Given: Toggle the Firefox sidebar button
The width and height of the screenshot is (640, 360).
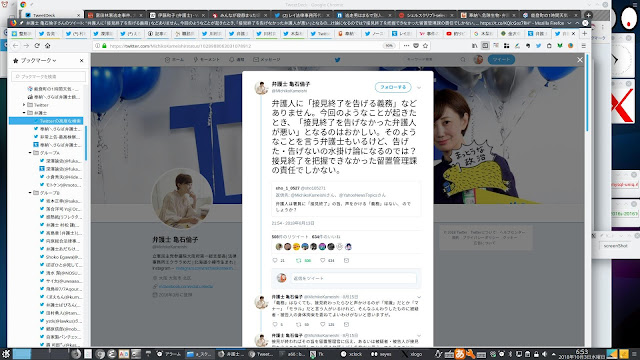Looking at the screenshot, I should pos(485,46).
